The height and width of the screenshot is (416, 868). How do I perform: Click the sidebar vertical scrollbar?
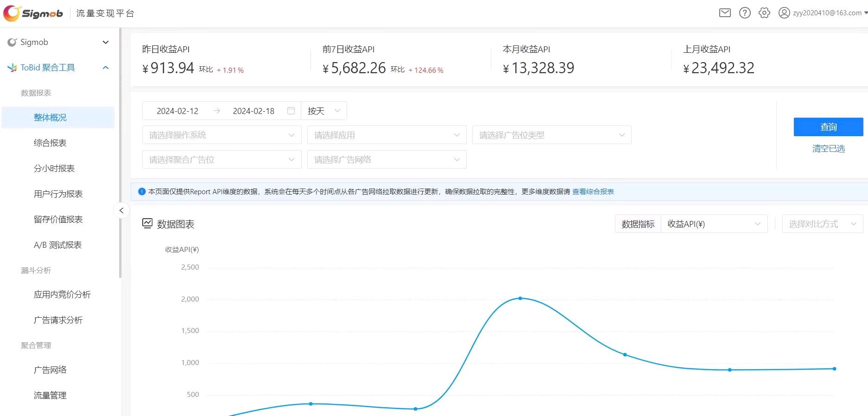(x=120, y=153)
